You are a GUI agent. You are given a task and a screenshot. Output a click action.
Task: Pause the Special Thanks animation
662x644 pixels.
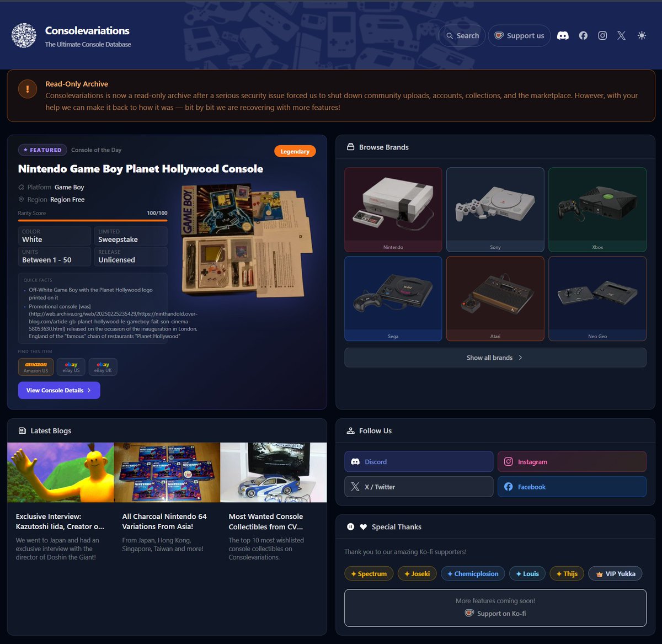(x=350, y=527)
